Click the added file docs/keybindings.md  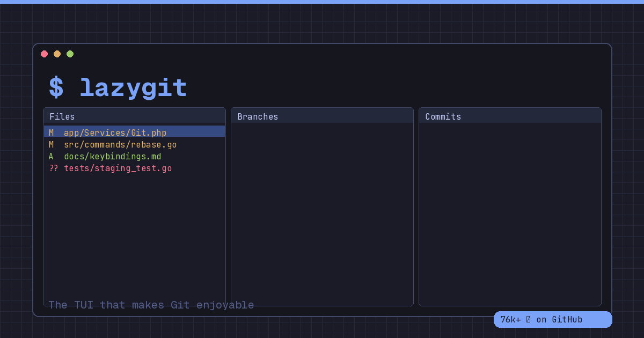pyautogui.click(x=113, y=156)
